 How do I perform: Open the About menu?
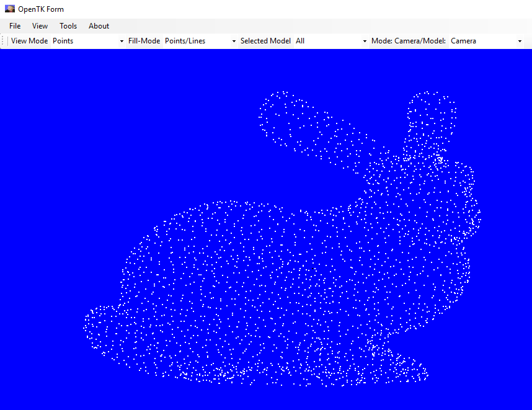tap(99, 26)
